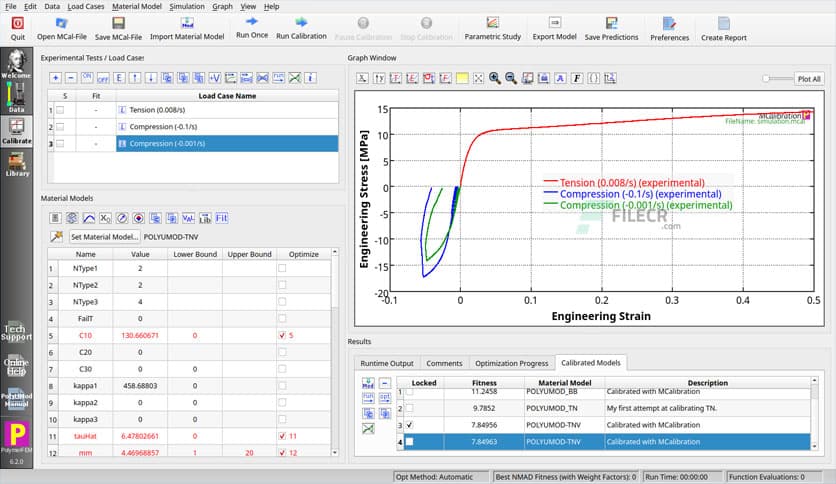Disable Optimize checkbox for C10
836x484 pixels.
click(282, 335)
